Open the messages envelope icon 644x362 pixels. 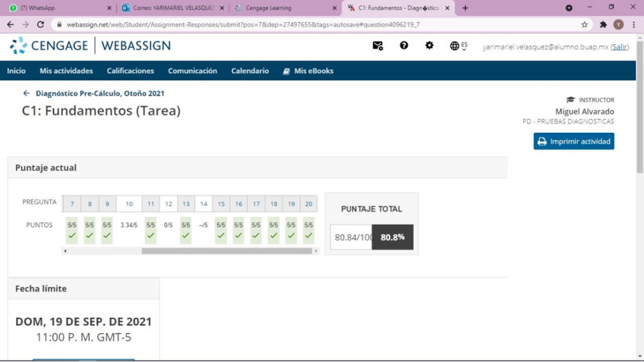point(377,46)
